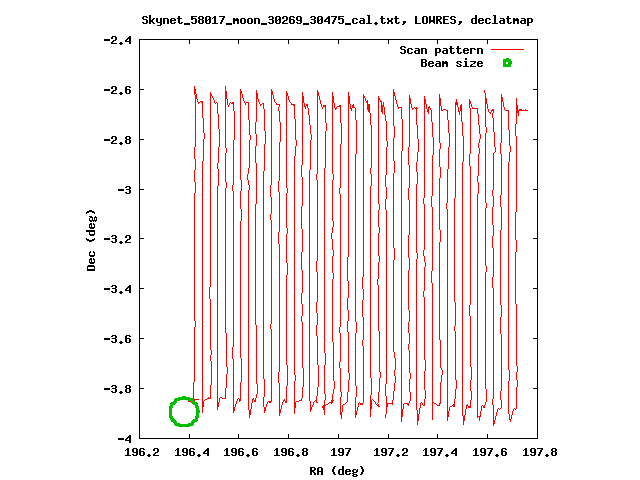The width and height of the screenshot is (640, 480).
Task: Click the 'Scan pattern' legend label
Action: [441, 50]
